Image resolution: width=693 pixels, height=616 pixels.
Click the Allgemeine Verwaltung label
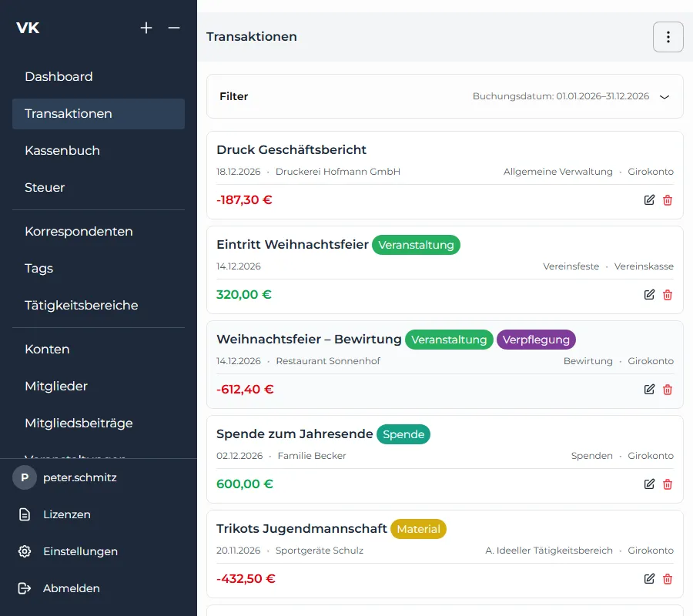click(x=557, y=172)
